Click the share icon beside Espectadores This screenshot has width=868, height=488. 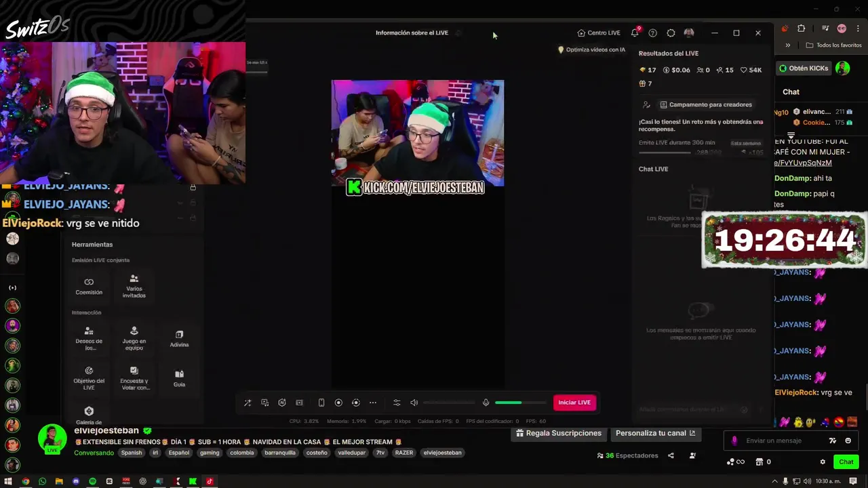671,455
